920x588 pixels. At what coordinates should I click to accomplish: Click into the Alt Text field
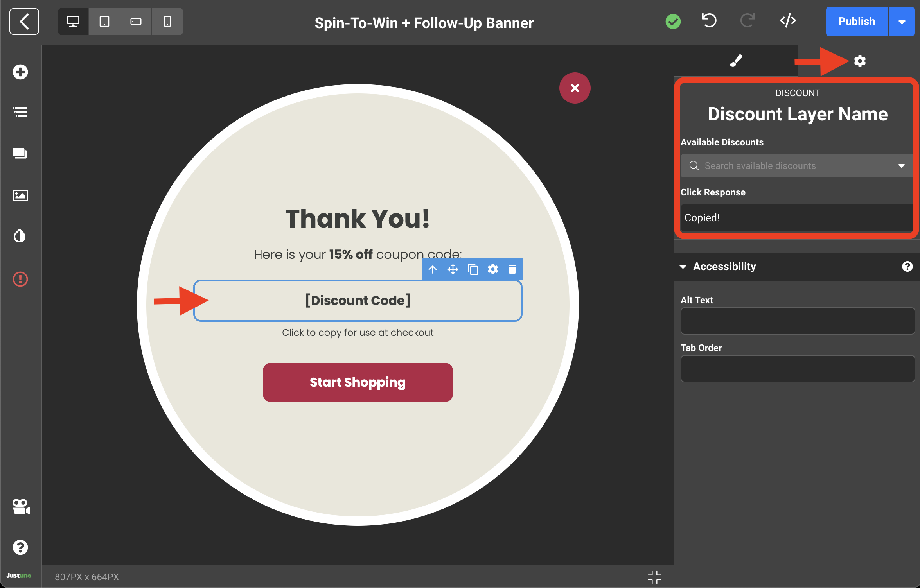click(x=797, y=321)
